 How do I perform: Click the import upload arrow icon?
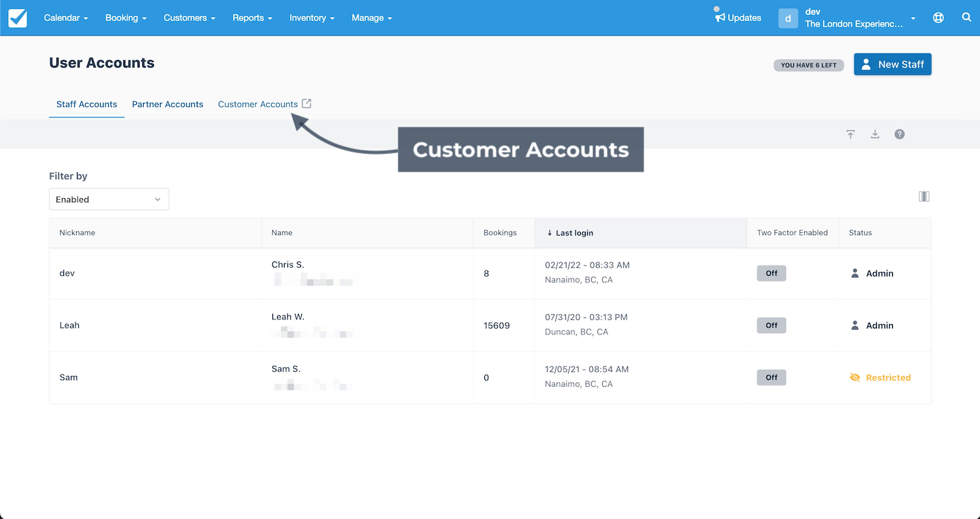point(851,134)
